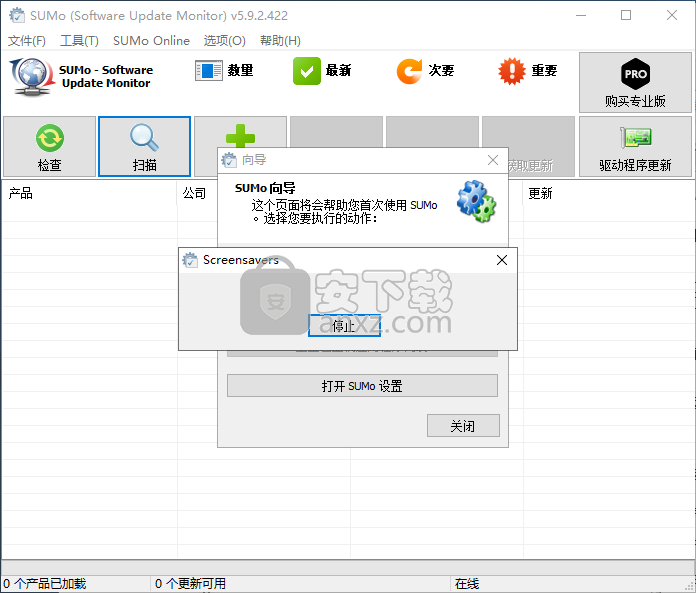This screenshot has width=696, height=593.
Task: Maximize the SUMo main window
Action: pyautogui.click(x=626, y=15)
